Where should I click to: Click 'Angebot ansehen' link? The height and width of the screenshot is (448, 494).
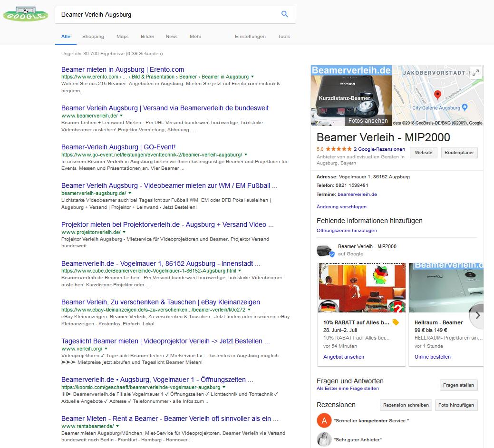click(x=344, y=357)
